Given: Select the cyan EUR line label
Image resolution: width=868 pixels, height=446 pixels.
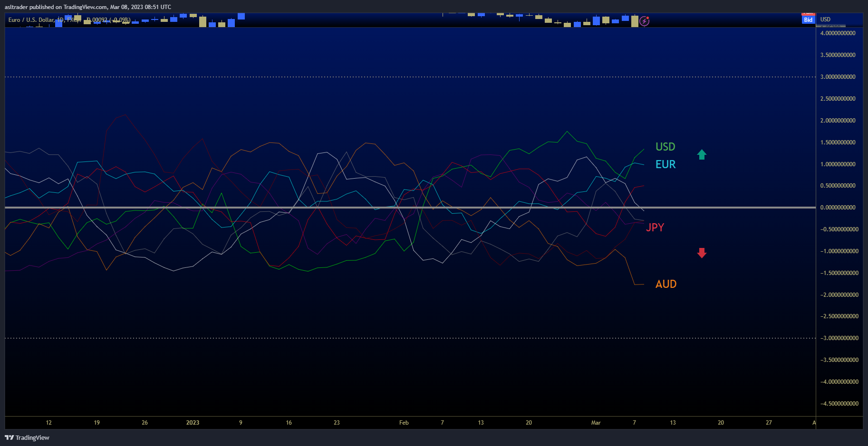Looking at the screenshot, I should [x=665, y=164].
